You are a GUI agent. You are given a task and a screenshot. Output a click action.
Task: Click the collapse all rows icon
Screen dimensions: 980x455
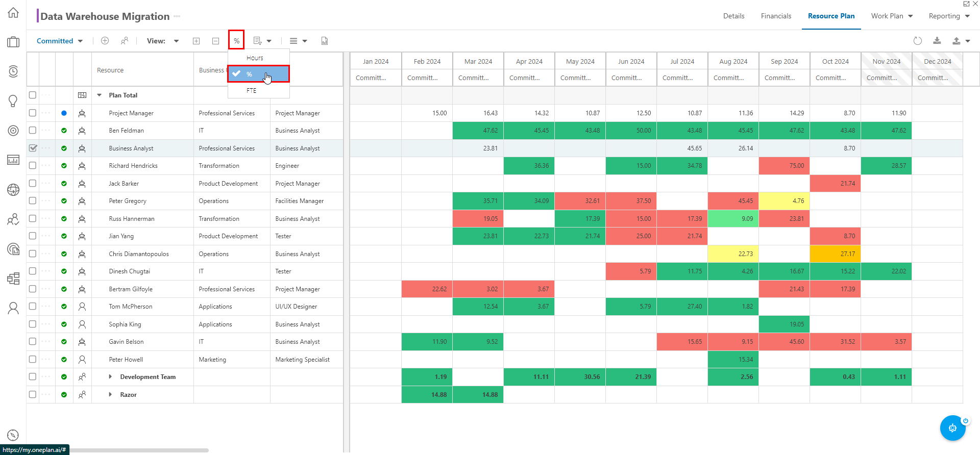point(215,41)
